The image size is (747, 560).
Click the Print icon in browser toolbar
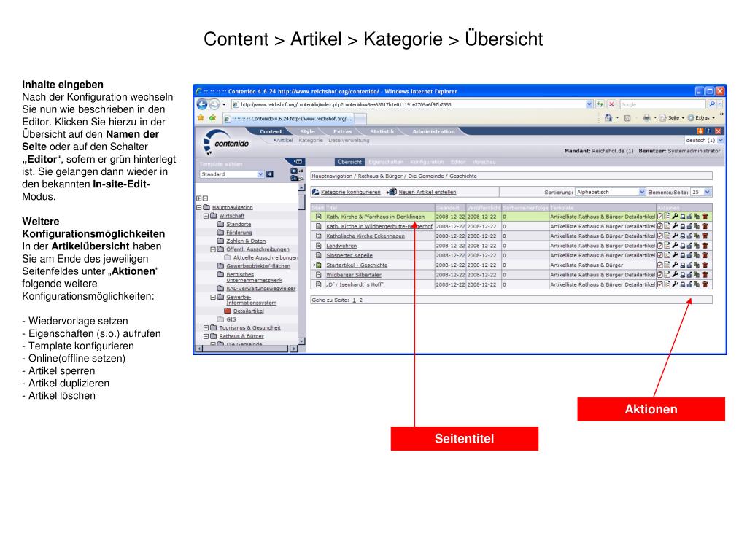(x=646, y=117)
